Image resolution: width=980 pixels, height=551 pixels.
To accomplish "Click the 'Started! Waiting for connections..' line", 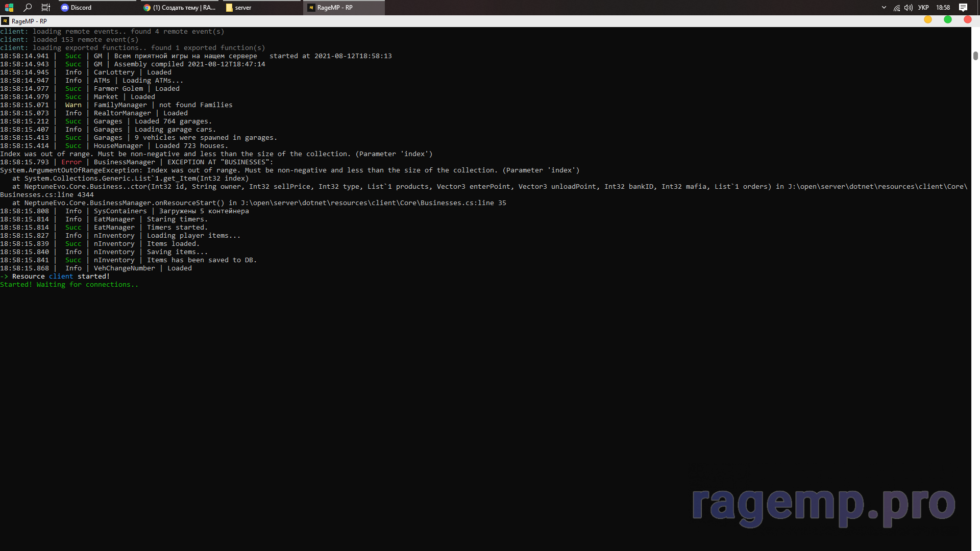I will coord(69,285).
